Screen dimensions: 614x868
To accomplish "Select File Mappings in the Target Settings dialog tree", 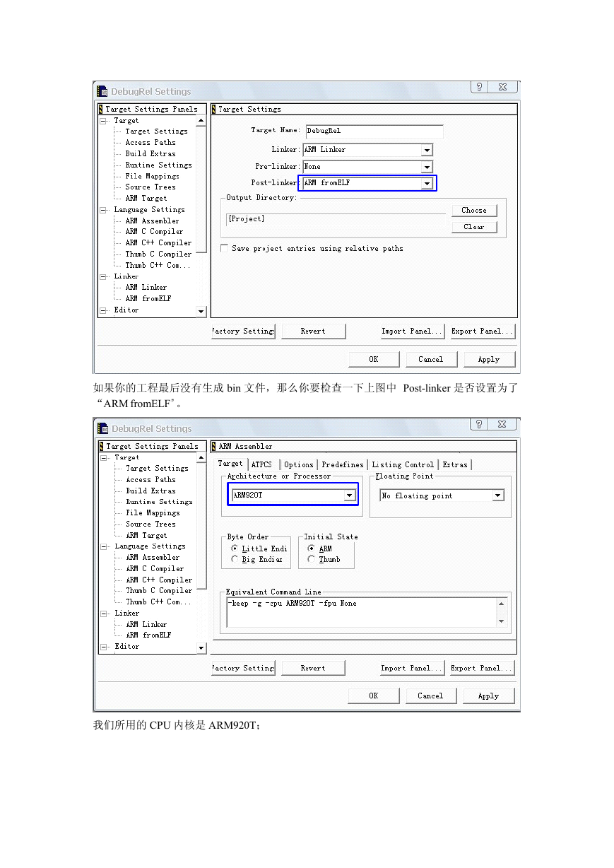I will point(153,176).
